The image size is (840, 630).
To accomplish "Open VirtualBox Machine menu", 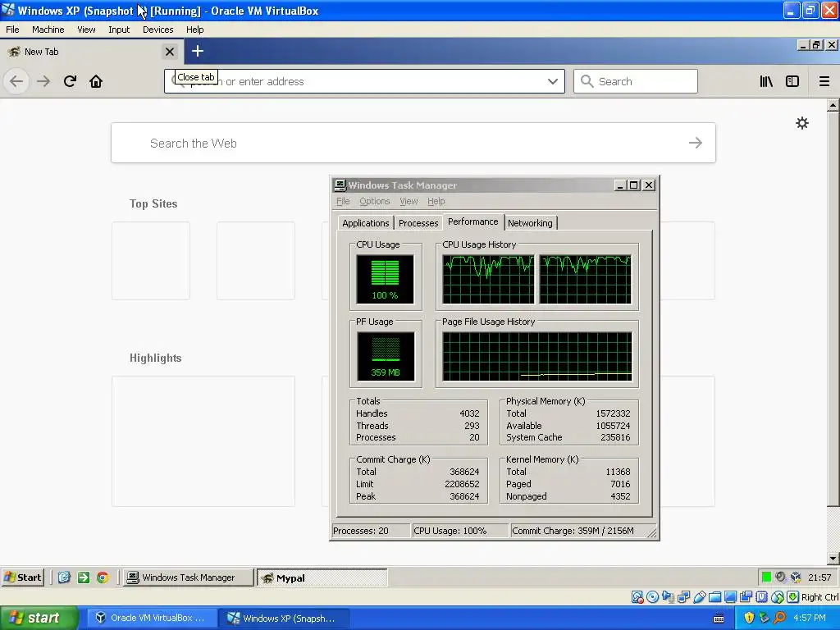I will (48, 30).
